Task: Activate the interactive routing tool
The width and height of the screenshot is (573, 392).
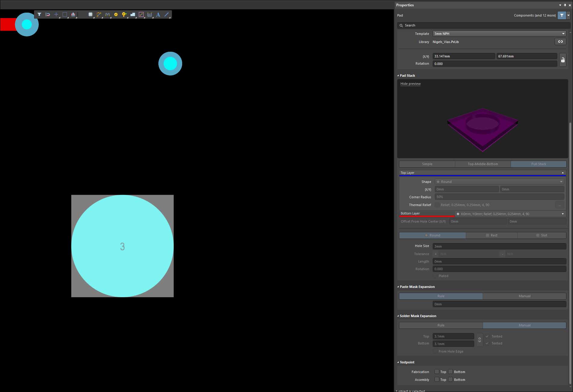Action: click(99, 14)
